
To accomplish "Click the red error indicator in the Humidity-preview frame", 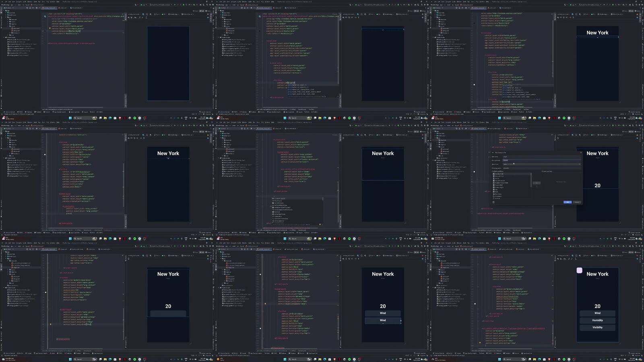I will tap(637, 256).
